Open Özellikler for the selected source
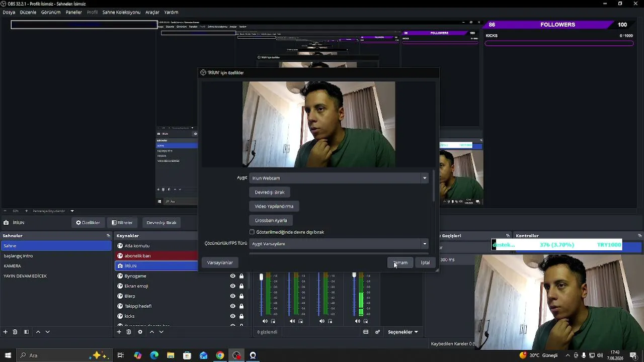 [88, 223]
